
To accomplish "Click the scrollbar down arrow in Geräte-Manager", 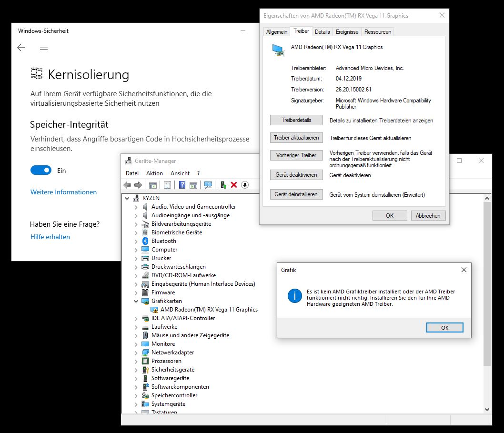I will click(x=487, y=410).
